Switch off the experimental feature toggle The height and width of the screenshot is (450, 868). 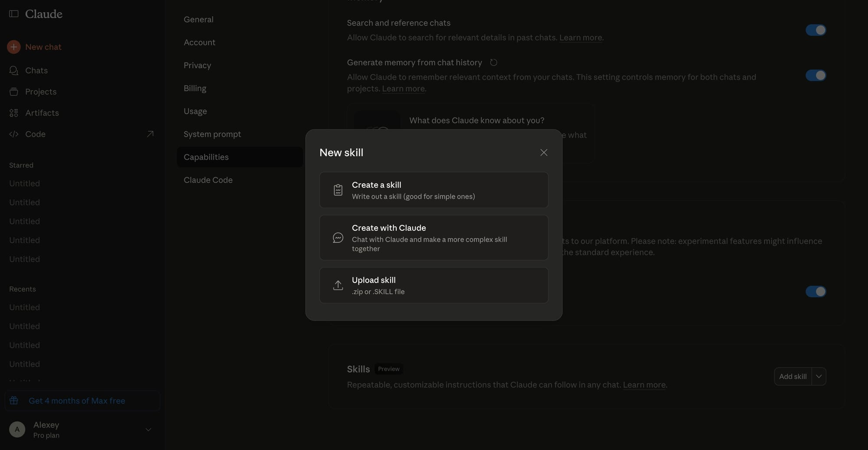click(x=816, y=291)
